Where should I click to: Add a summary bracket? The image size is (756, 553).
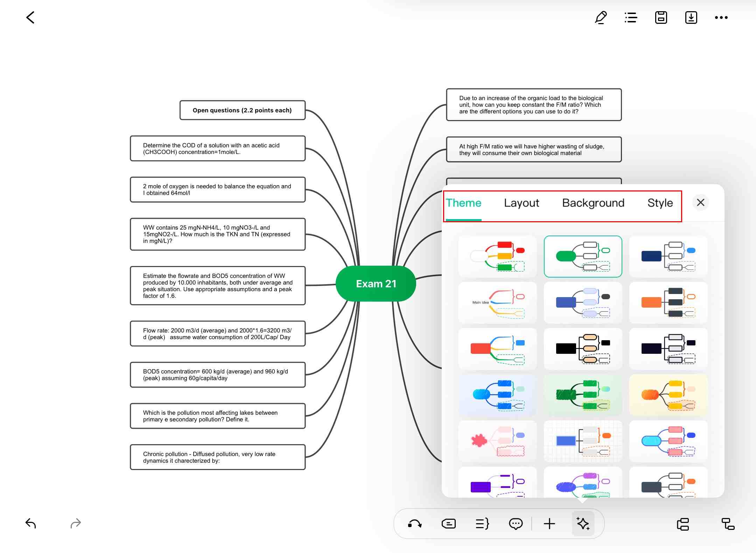pos(482,524)
